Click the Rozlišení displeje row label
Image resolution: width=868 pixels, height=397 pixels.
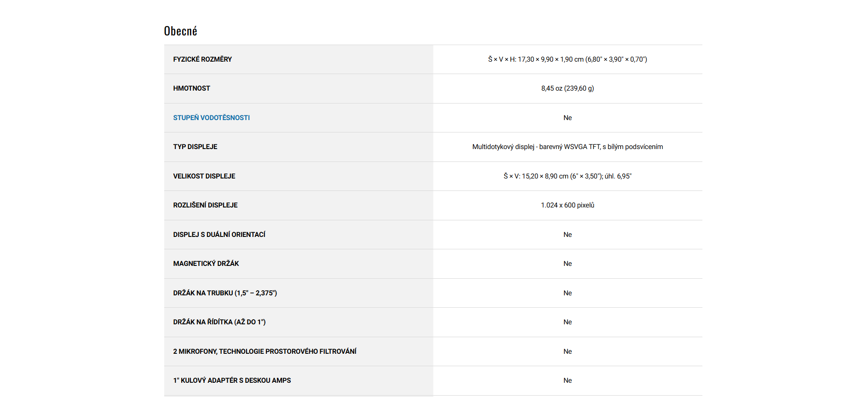tap(205, 205)
